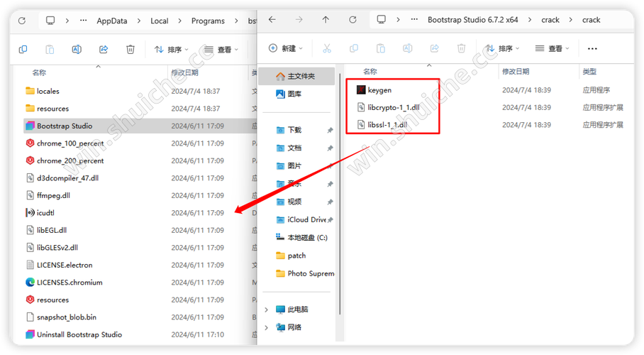Screen dimensions: 644x355
Task: Sort right window by 类型 column header
Action: click(x=589, y=72)
